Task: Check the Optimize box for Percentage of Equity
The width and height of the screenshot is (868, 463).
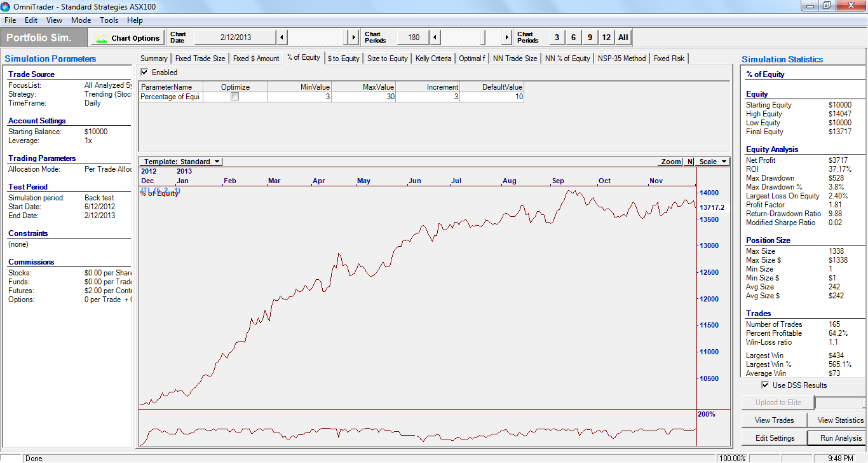Action: coord(235,97)
